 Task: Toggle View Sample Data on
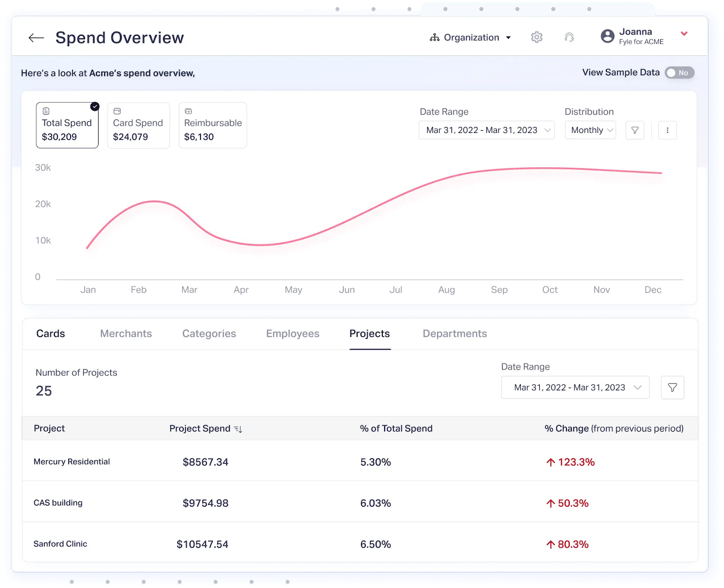tap(679, 72)
